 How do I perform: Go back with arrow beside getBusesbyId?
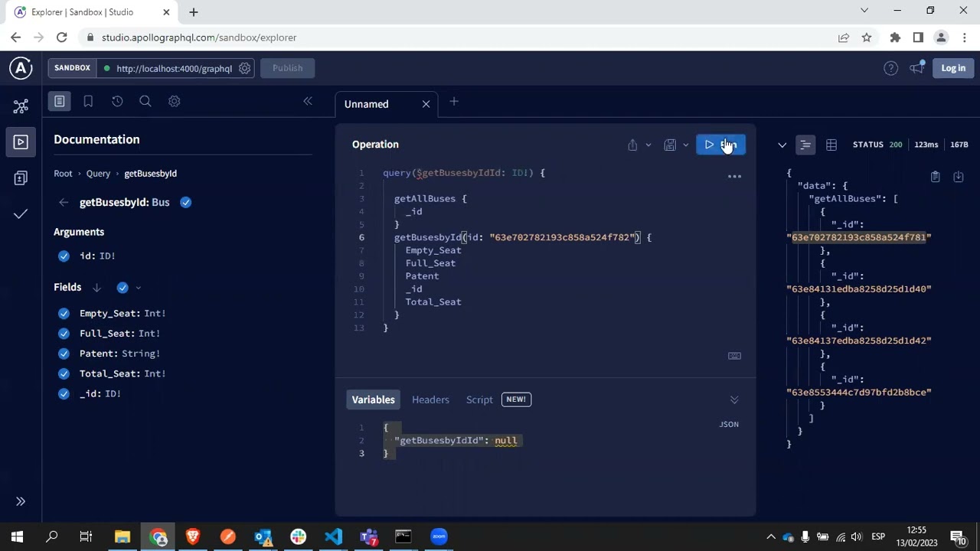63,202
